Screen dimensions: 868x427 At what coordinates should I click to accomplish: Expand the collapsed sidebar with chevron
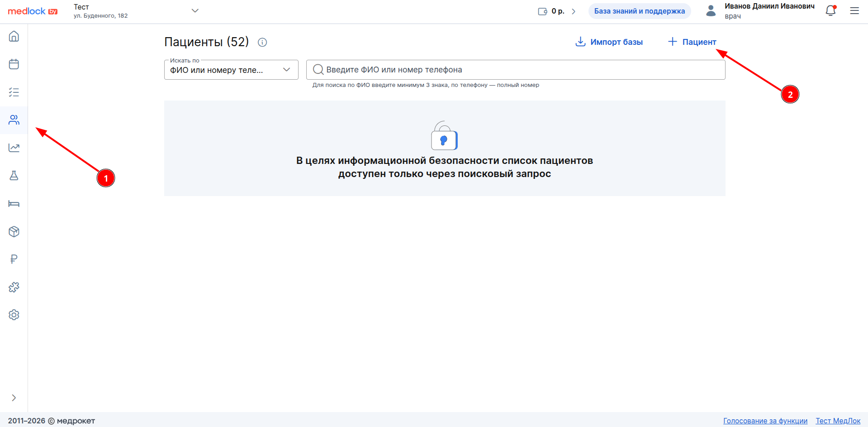point(14,398)
